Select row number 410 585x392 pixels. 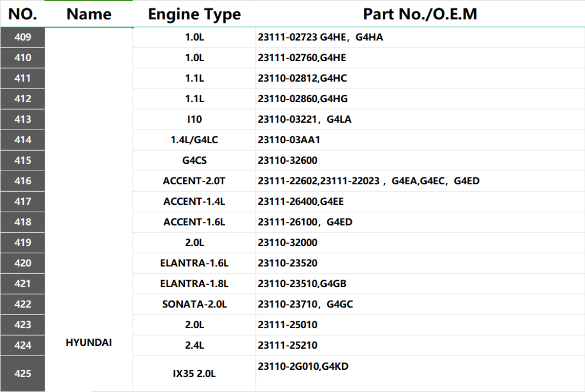point(23,58)
